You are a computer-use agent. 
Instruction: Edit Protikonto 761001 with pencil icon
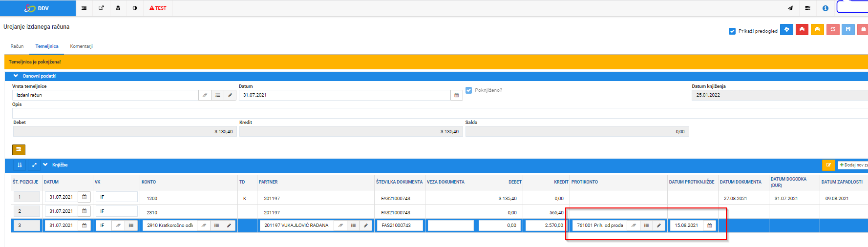(659, 226)
